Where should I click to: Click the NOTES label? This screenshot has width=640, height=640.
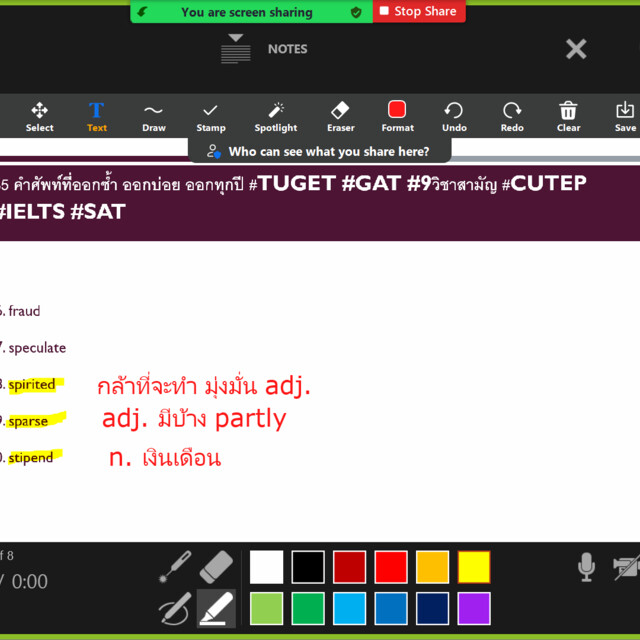point(287,49)
